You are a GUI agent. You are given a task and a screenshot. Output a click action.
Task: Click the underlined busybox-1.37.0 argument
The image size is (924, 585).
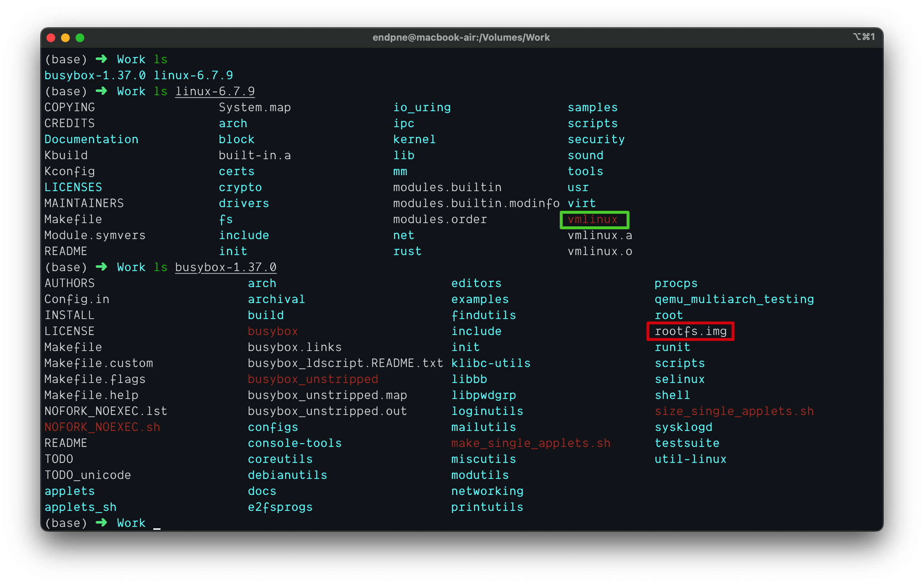pyautogui.click(x=226, y=267)
